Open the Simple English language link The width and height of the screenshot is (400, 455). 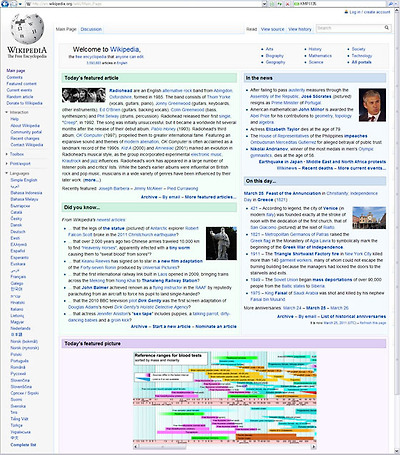pyautogui.click(x=24, y=180)
